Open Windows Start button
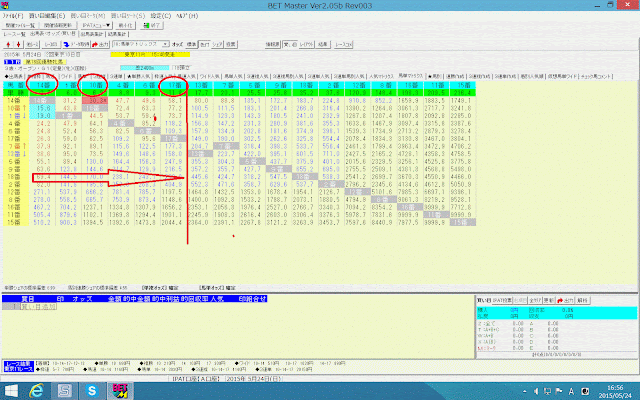This screenshot has height=400, width=640. point(11,391)
